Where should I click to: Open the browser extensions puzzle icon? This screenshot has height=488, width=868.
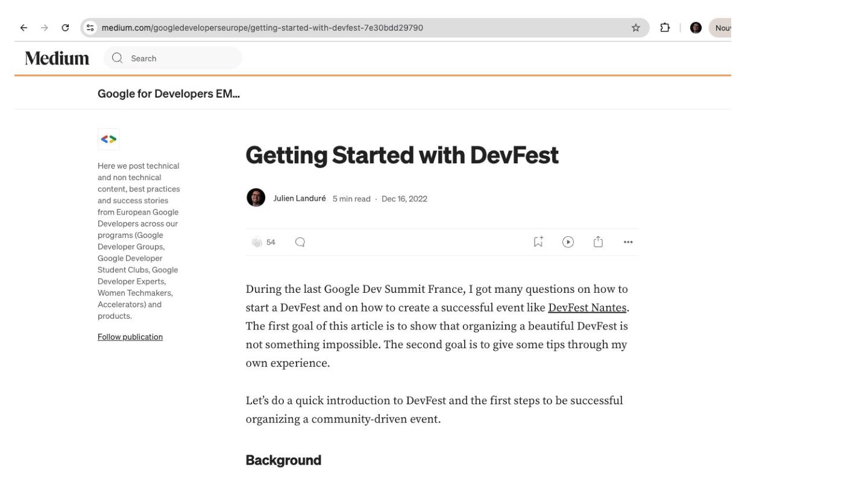point(665,28)
